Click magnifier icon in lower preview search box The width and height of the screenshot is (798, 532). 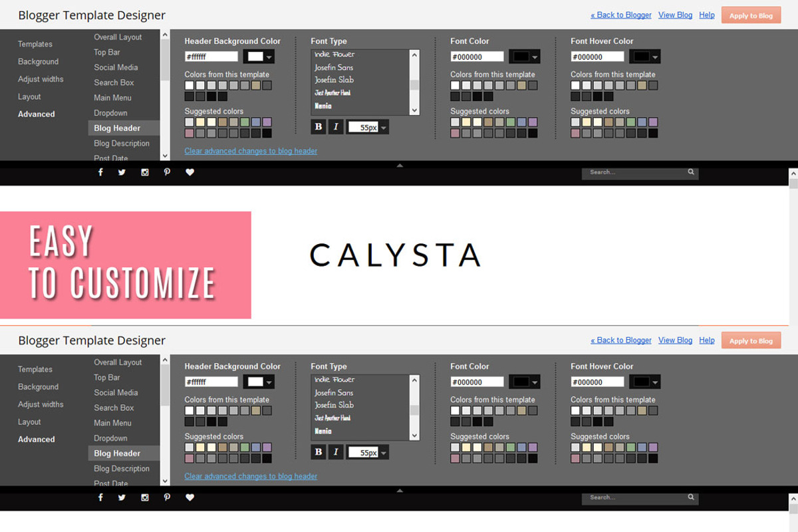coord(691,497)
